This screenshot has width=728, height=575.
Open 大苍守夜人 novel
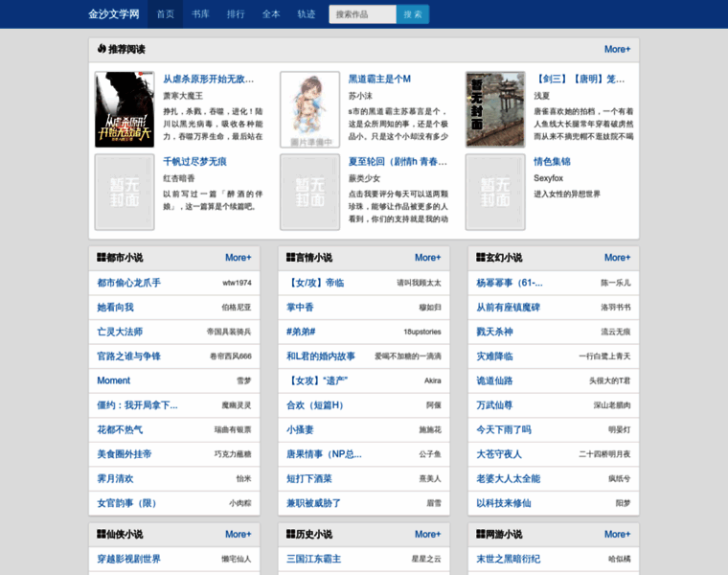coord(499,454)
